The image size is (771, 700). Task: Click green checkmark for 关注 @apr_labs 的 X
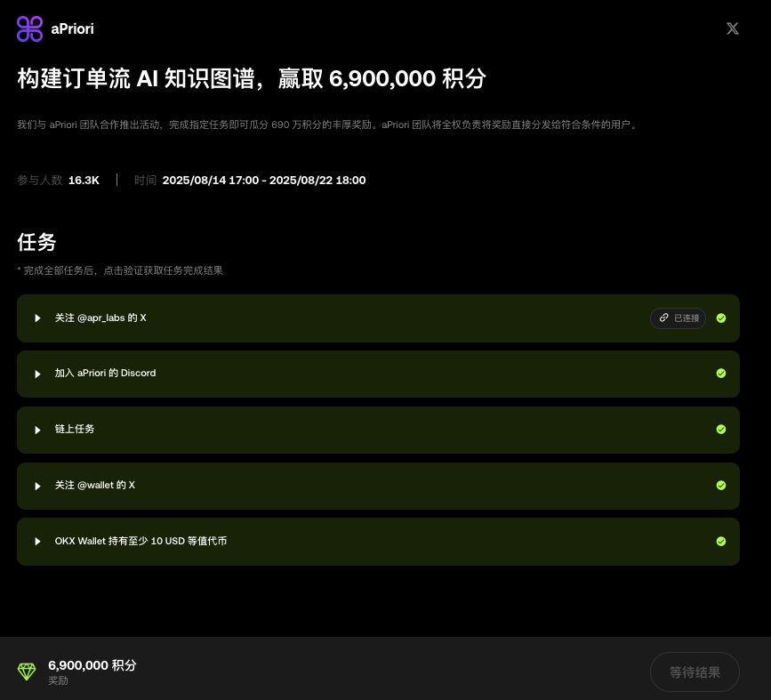click(721, 318)
